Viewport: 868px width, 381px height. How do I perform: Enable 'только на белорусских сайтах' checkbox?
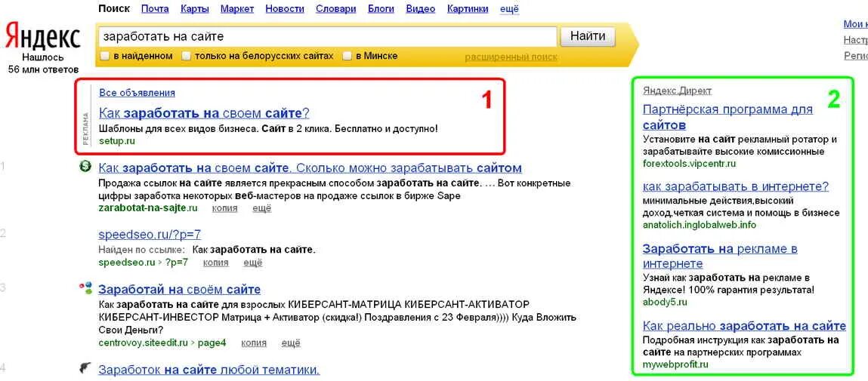click(187, 56)
